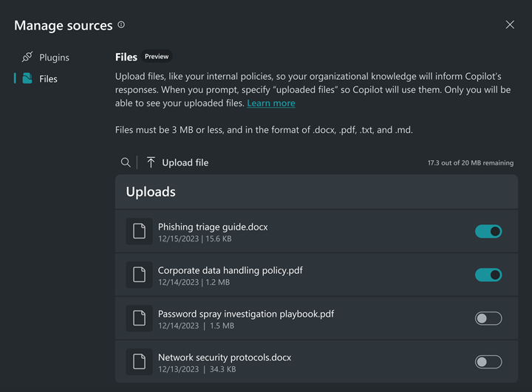Click the Corporate data handling policy file icon
The height and width of the screenshot is (392, 532).
point(139,275)
